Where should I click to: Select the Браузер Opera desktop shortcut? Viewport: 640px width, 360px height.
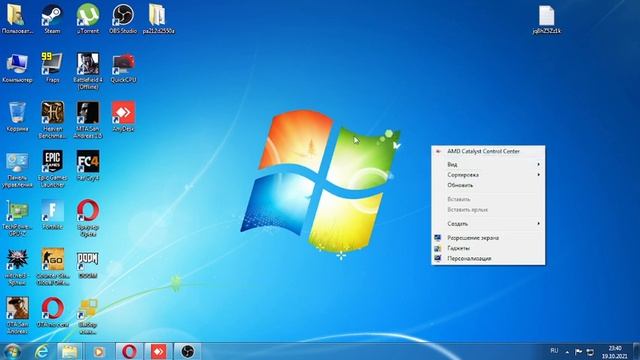88,218
